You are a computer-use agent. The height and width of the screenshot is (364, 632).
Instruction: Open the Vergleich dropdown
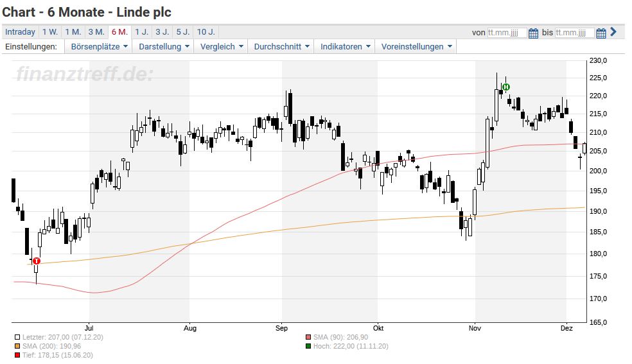coord(222,47)
